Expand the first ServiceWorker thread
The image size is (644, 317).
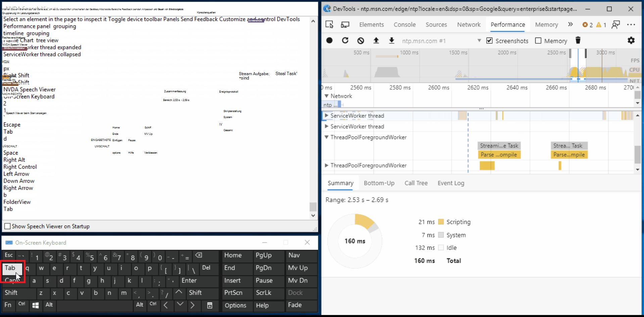point(327,115)
